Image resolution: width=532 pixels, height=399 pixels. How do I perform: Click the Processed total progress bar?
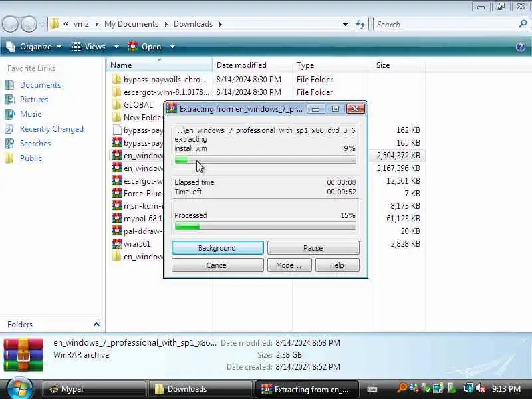pyautogui.click(x=265, y=227)
